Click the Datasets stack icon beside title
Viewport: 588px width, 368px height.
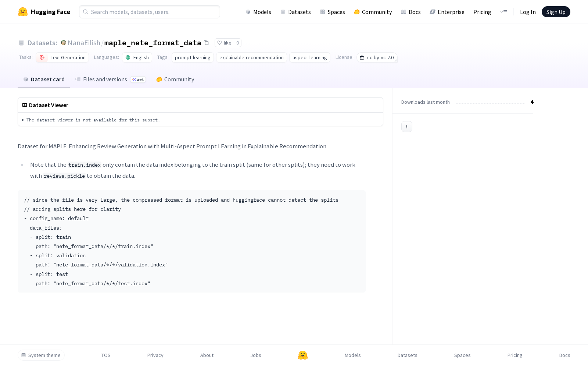click(x=21, y=43)
